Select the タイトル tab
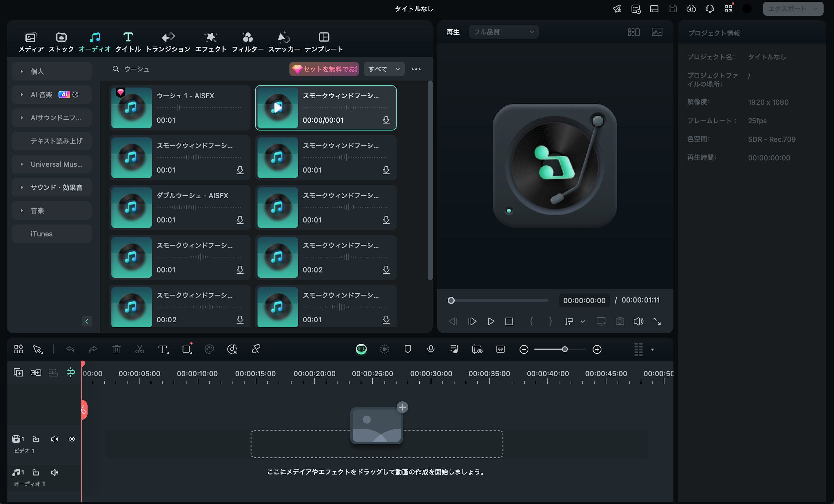 (x=128, y=42)
